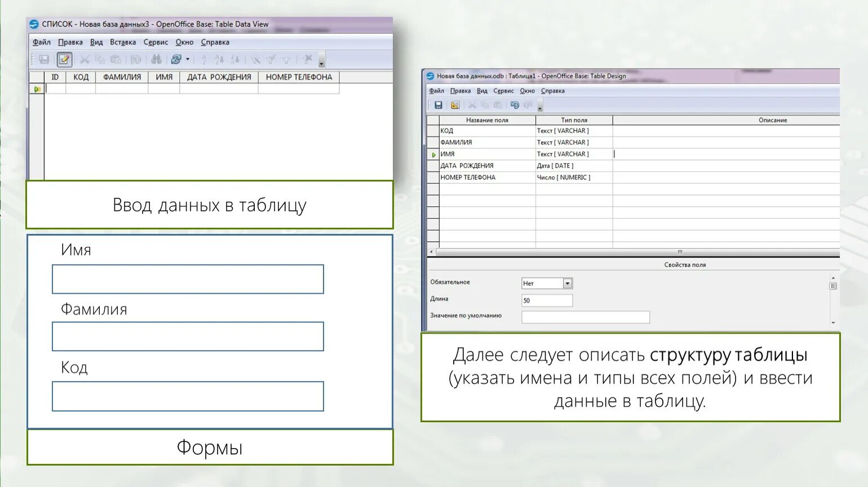Click КОД column header in Data View

[81, 77]
